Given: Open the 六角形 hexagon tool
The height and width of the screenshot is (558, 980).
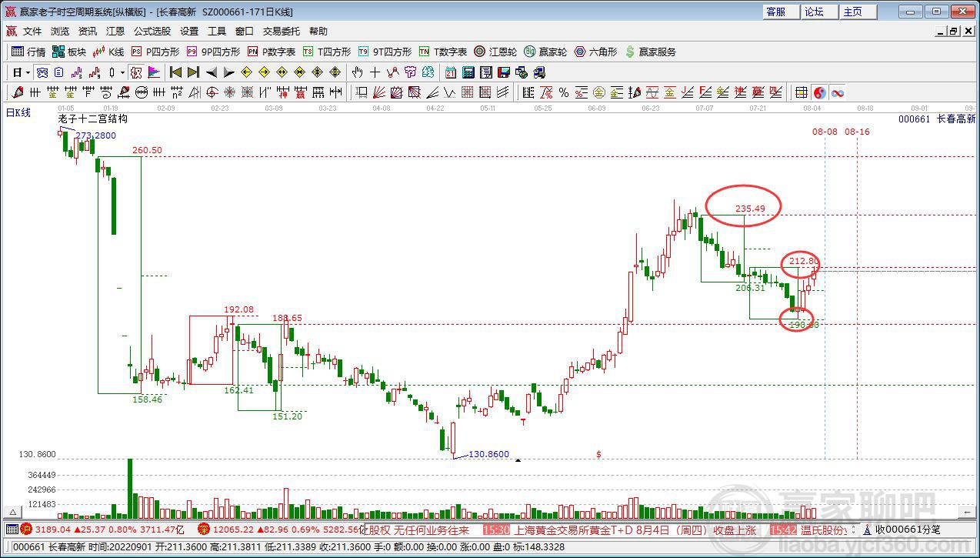Looking at the screenshot, I should tap(595, 52).
